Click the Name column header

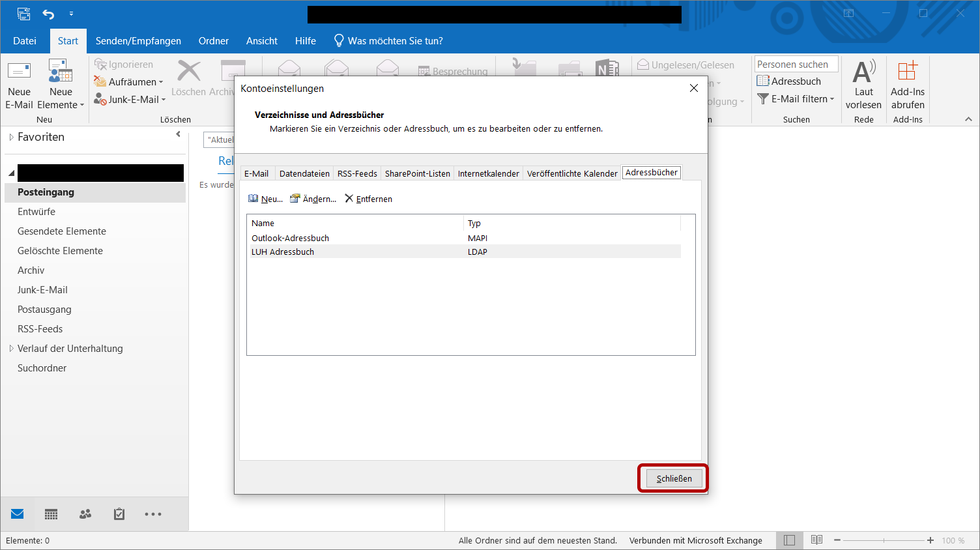(356, 223)
